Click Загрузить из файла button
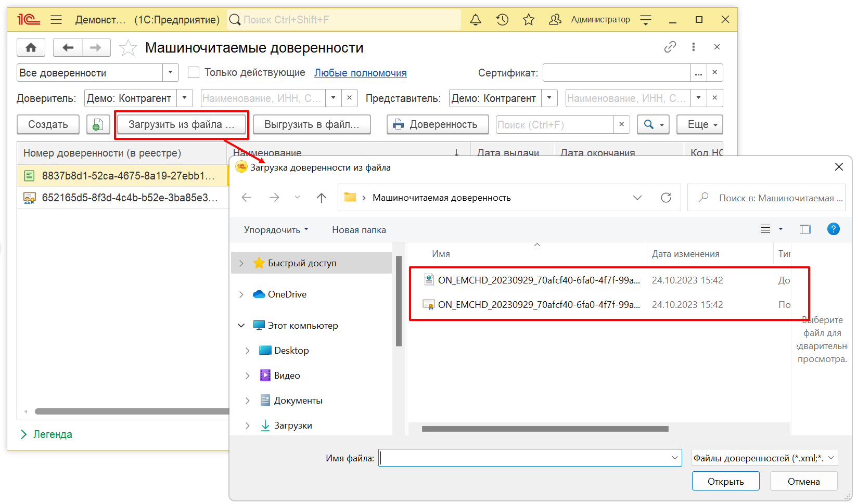 click(x=182, y=125)
